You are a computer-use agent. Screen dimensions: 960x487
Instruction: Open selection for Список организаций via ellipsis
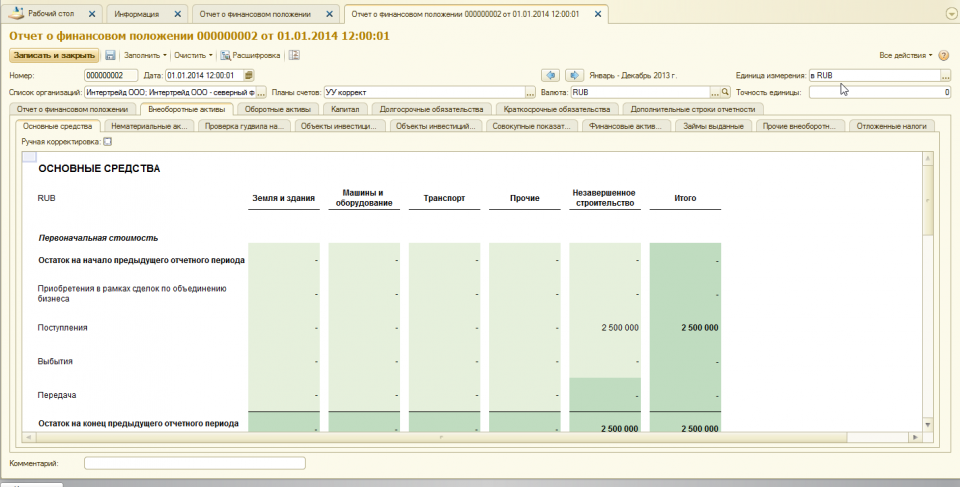[x=261, y=92]
